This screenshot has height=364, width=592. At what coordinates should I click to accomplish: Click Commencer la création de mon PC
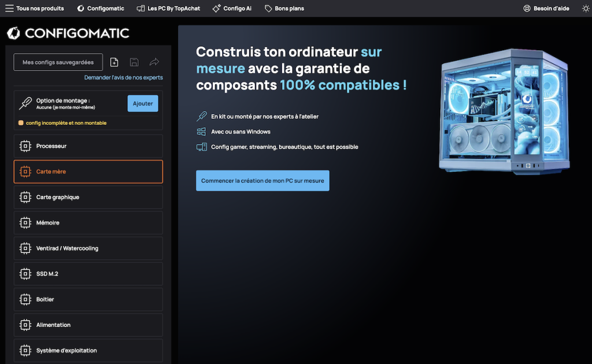pyautogui.click(x=262, y=181)
